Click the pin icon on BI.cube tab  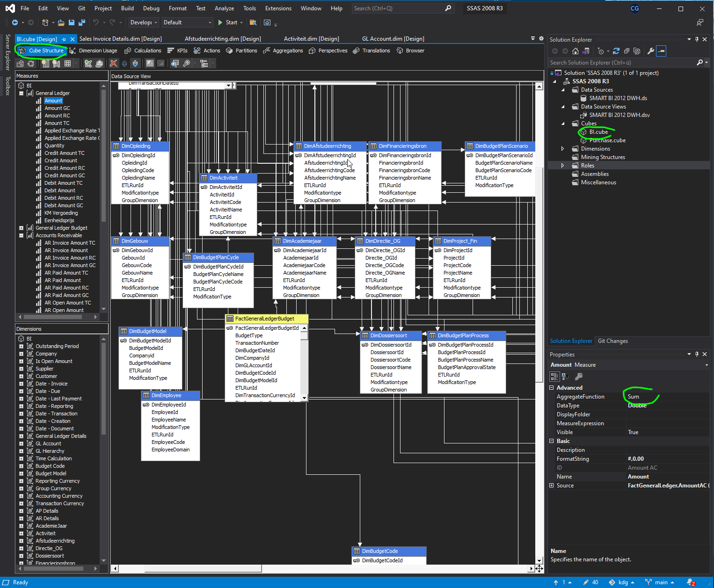64,39
